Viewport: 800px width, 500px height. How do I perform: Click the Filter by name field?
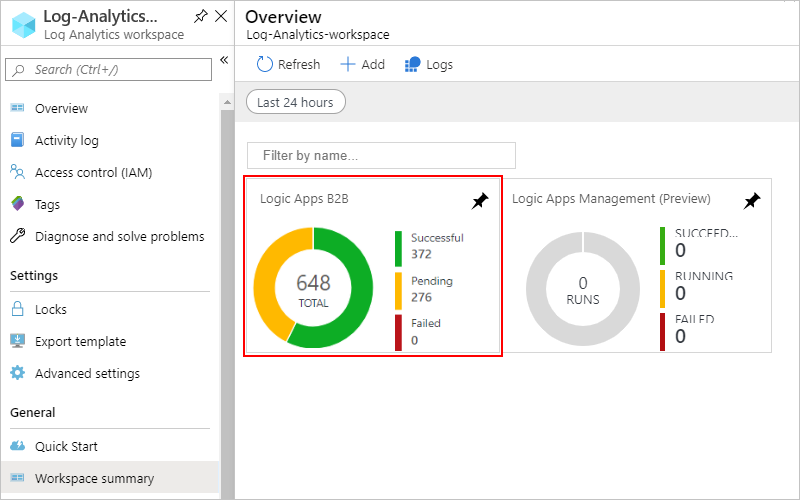tap(381, 155)
